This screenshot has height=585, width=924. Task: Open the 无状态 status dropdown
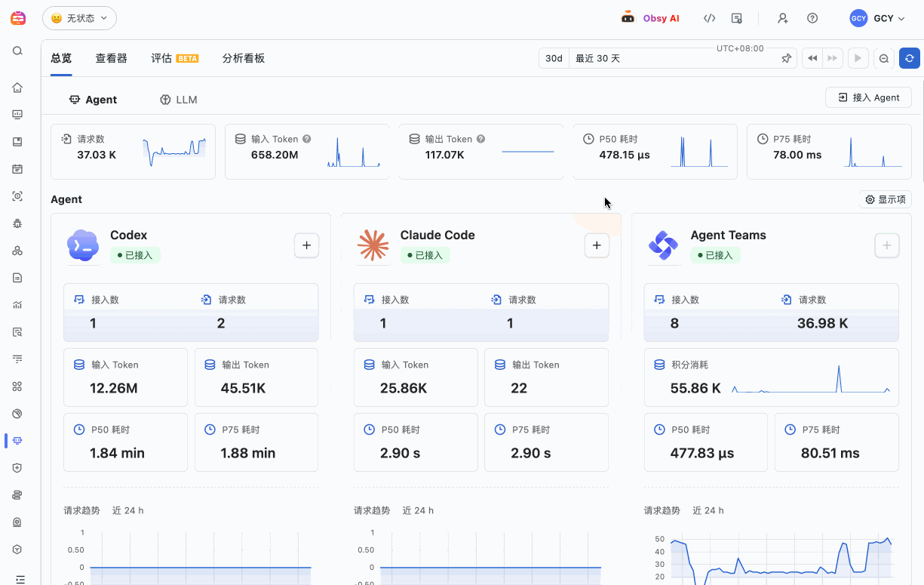tap(79, 18)
